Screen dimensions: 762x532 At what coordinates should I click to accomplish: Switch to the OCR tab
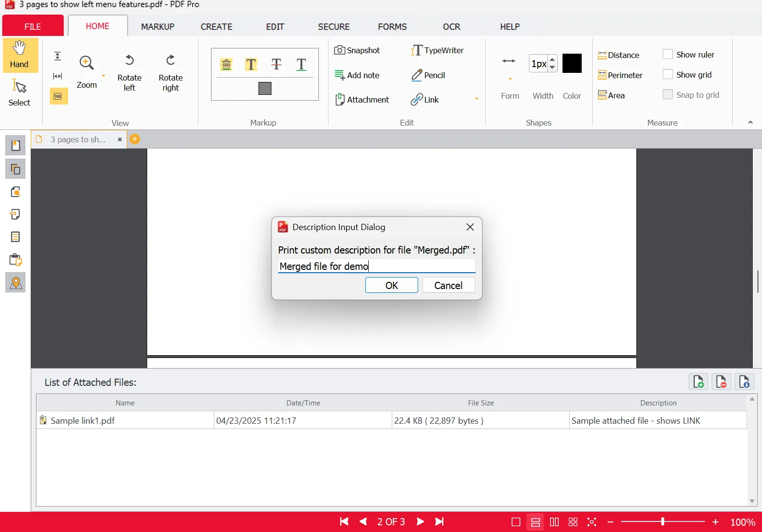tap(452, 27)
